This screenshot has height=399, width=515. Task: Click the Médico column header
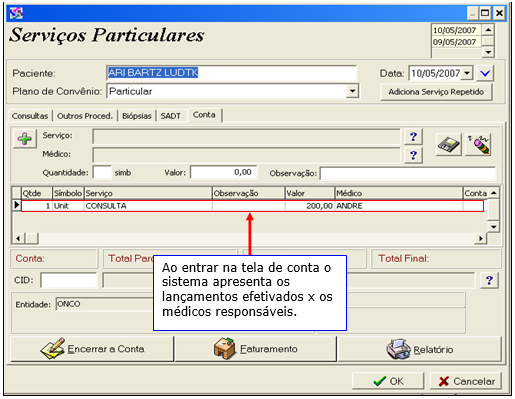click(x=399, y=193)
